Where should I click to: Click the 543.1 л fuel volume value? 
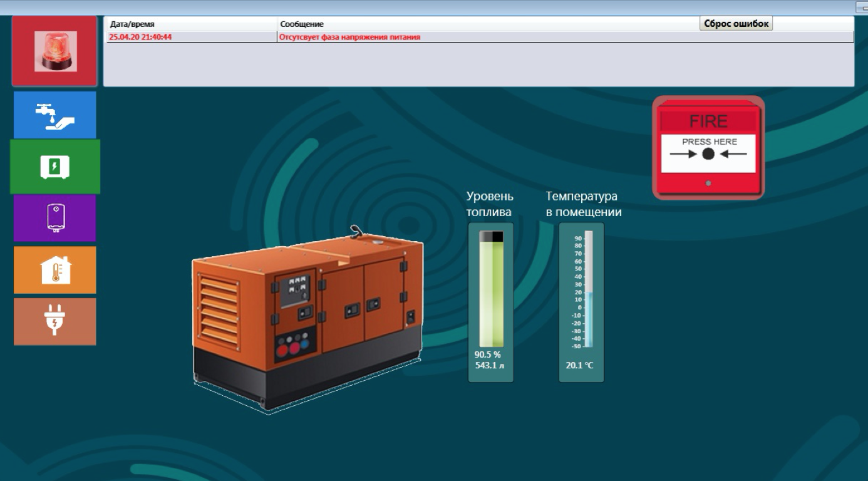pos(489,365)
